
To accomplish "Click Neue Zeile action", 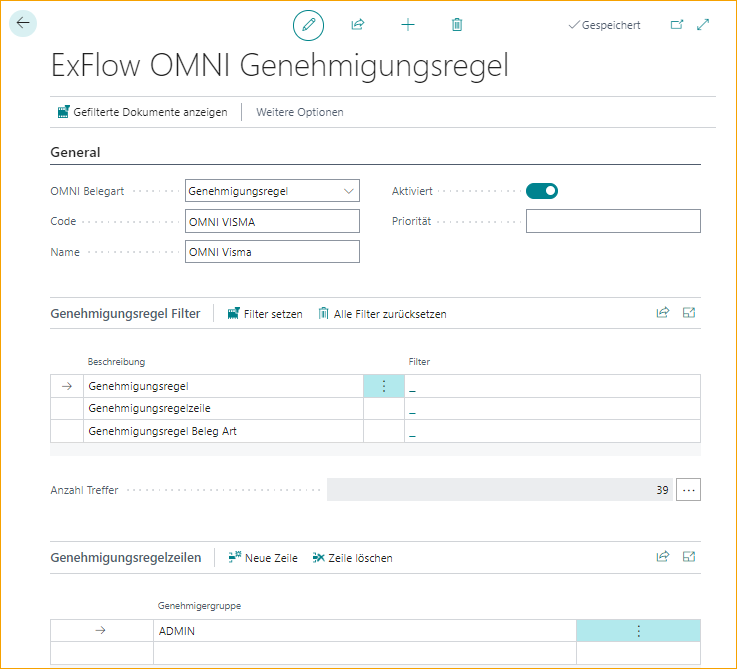I will click(263, 558).
